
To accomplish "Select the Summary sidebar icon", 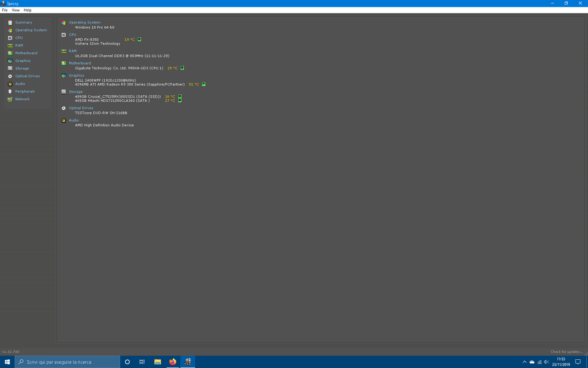I will click(10, 23).
